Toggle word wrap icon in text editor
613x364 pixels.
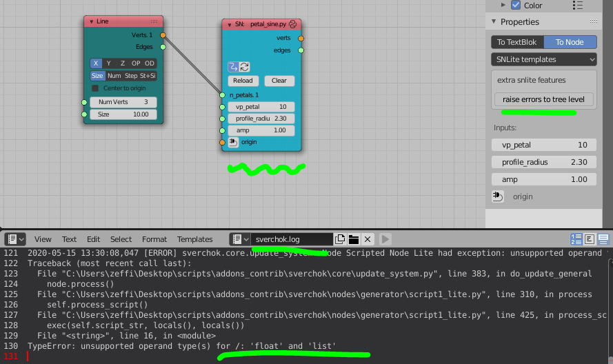pos(590,239)
